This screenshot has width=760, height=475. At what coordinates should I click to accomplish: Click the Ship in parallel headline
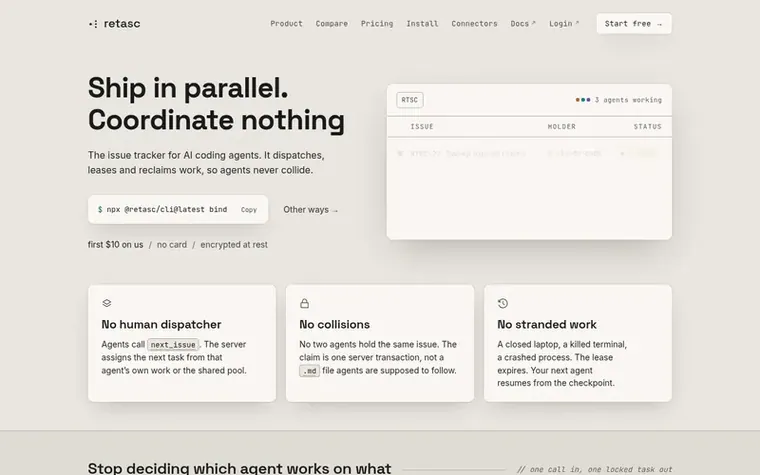coord(188,88)
